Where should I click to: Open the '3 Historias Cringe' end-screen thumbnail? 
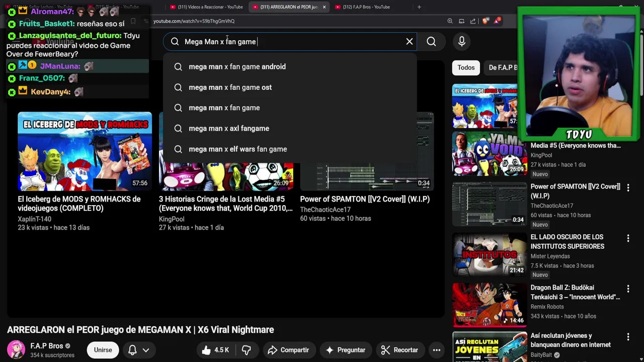click(226, 176)
